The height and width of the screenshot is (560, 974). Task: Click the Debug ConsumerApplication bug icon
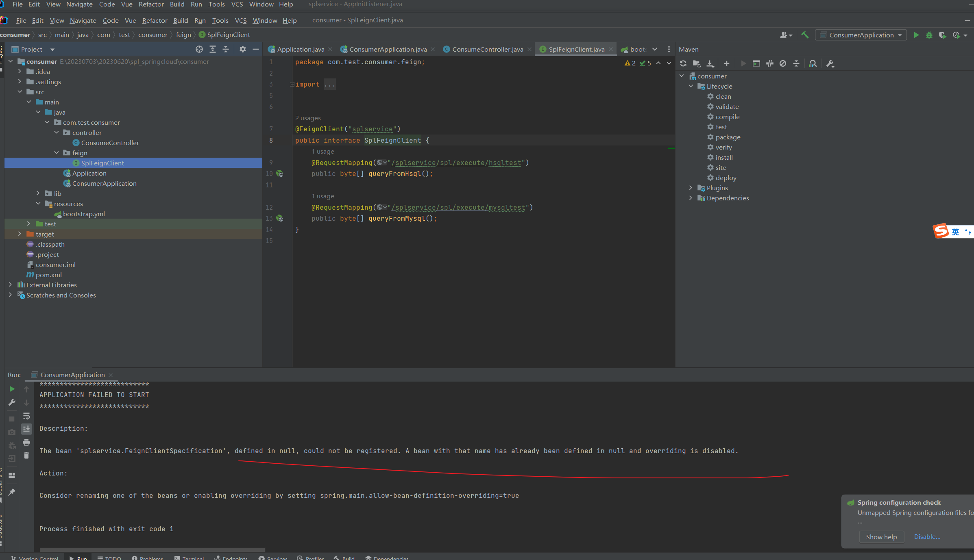click(929, 35)
